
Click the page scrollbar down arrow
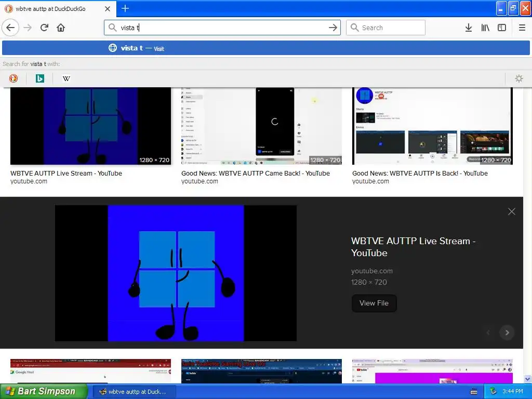click(528, 379)
